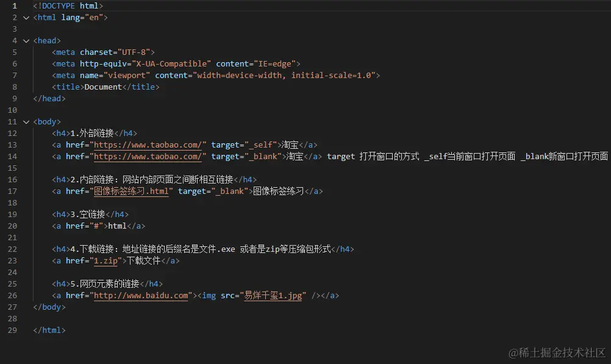
Task: Select line number 29 in the gutter
Action: [12, 330]
